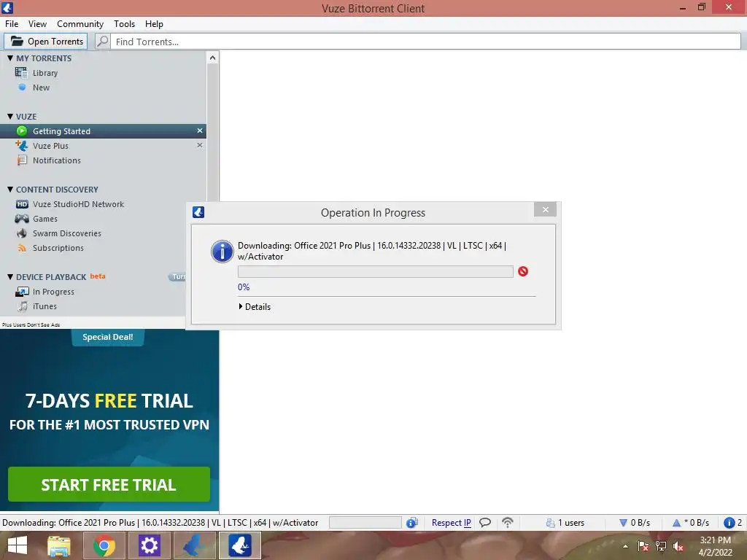
Task: Click the Notifications icon in sidebar
Action: pyautogui.click(x=22, y=160)
